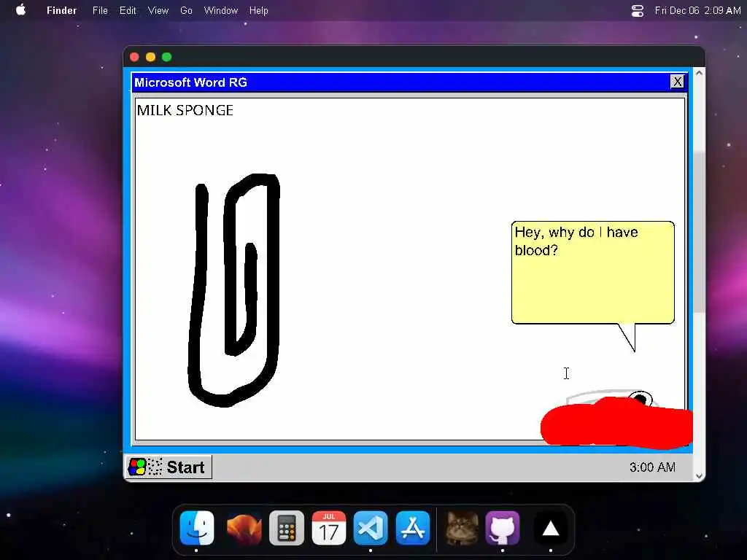Open the Edit menu
This screenshot has width=747, height=560.
(x=128, y=10)
